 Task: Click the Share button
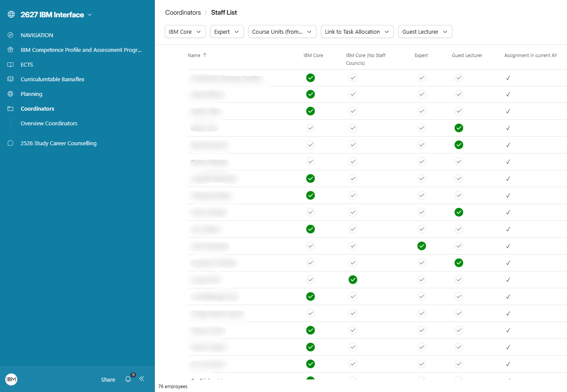[x=108, y=379]
